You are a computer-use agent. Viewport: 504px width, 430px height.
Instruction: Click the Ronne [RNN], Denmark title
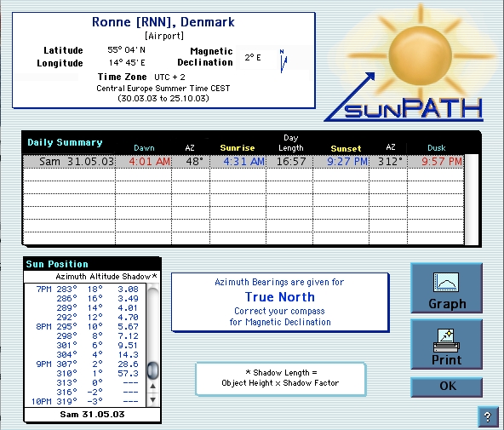pos(163,22)
